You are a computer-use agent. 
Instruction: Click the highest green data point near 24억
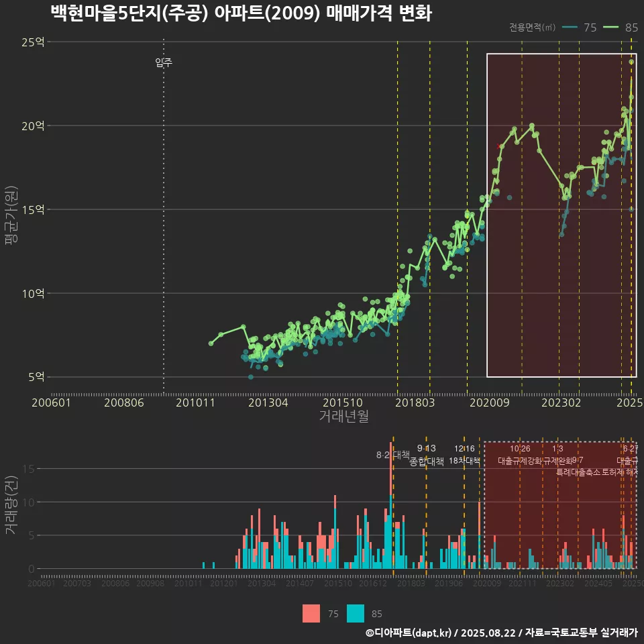[x=631, y=62]
